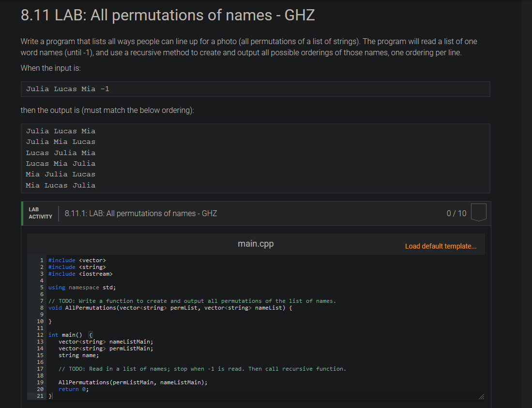Open the Load default template option

click(441, 246)
